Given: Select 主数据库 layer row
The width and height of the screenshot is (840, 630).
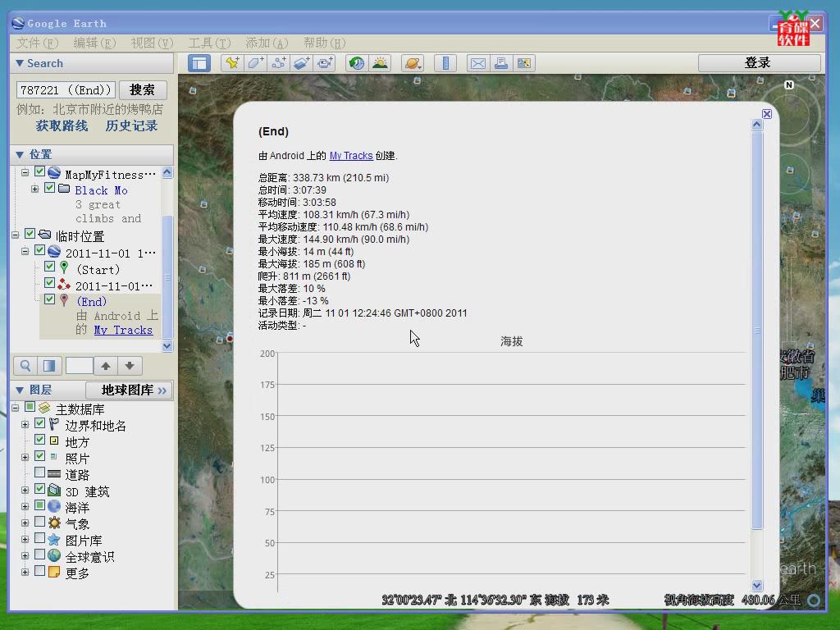Looking at the screenshot, I should 80,410.
